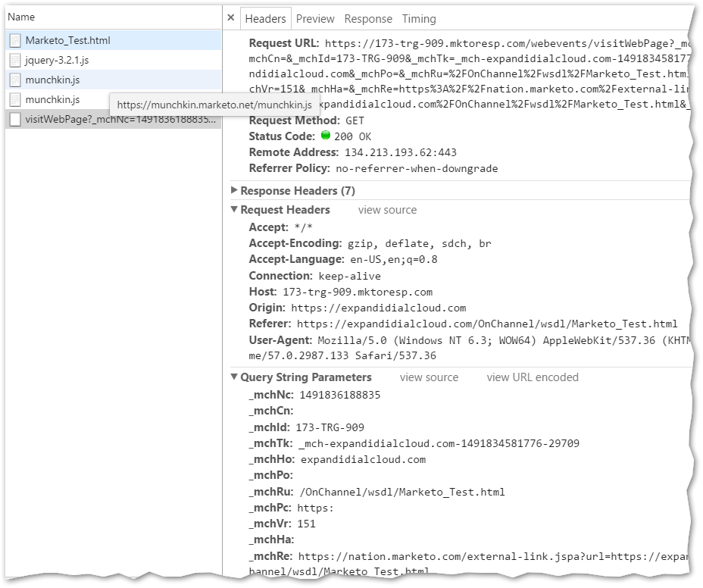Select the Marketo_Test.html request
The width and height of the screenshot is (703, 588).
pyautogui.click(x=114, y=40)
